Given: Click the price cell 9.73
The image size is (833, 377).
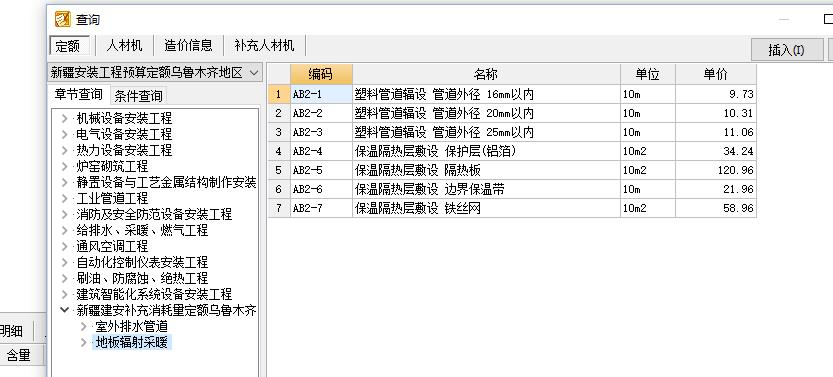Looking at the screenshot, I should pos(715,94).
